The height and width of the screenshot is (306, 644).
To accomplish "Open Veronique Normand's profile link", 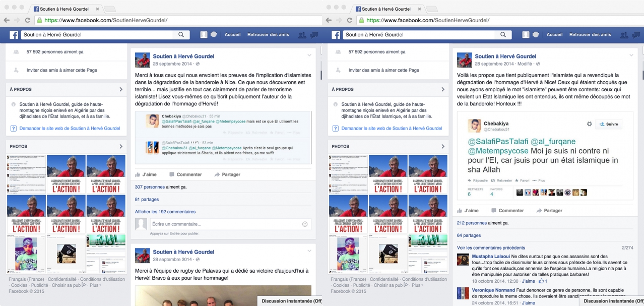I will pos(493,290).
